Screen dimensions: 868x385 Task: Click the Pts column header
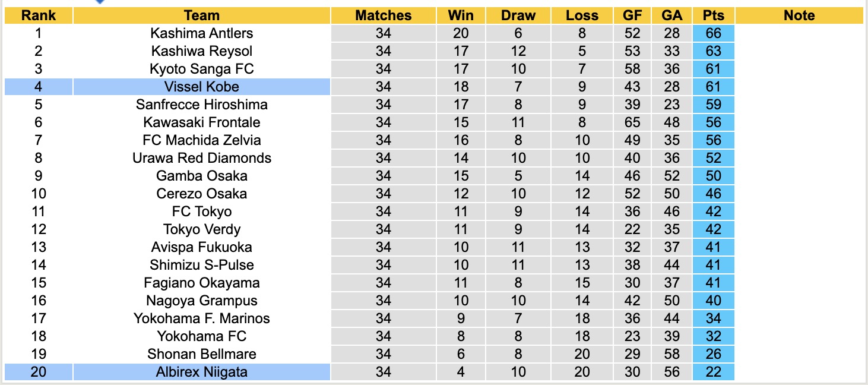click(x=713, y=15)
